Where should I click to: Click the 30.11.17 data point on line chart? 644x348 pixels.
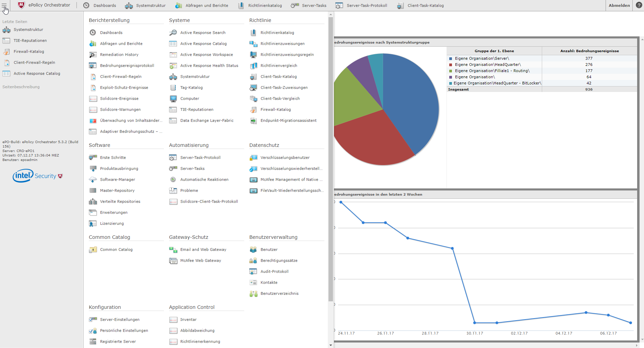coord(475,323)
